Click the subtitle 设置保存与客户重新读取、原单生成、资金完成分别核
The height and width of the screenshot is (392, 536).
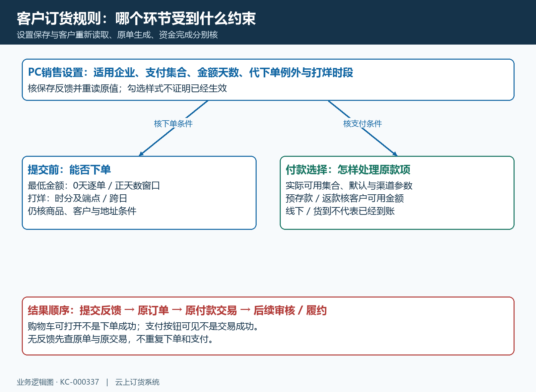click(117, 35)
